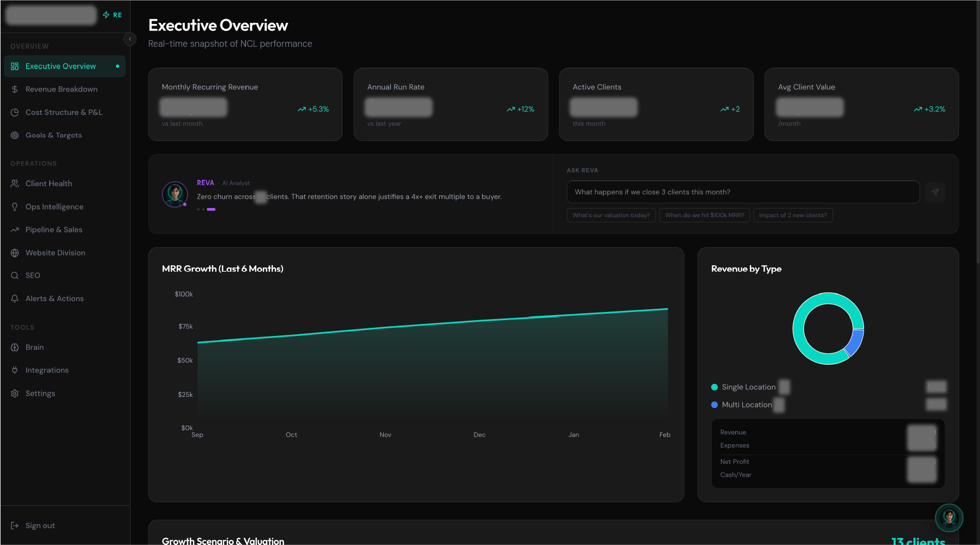Click the Integrations icon in Tools
Screen dimensions: 980x545
[15, 370]
